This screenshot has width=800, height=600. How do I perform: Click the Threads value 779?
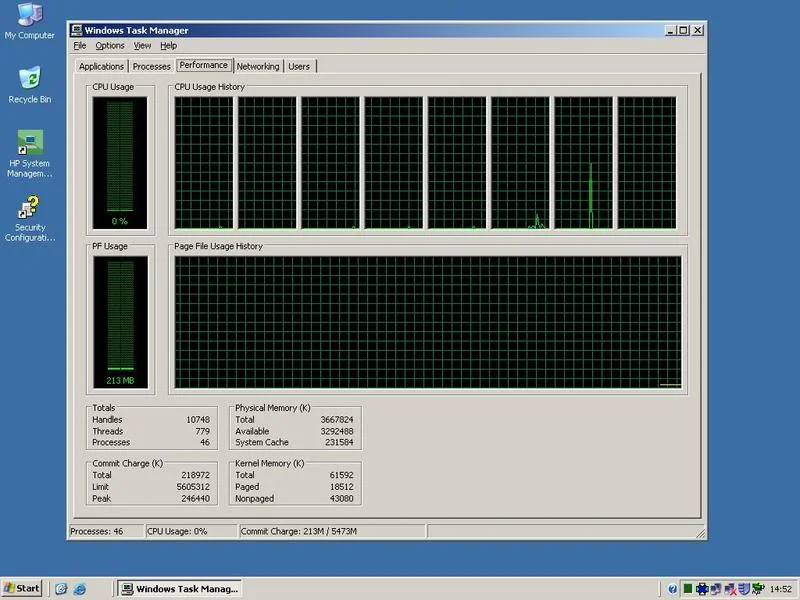(x=202, y=431)
